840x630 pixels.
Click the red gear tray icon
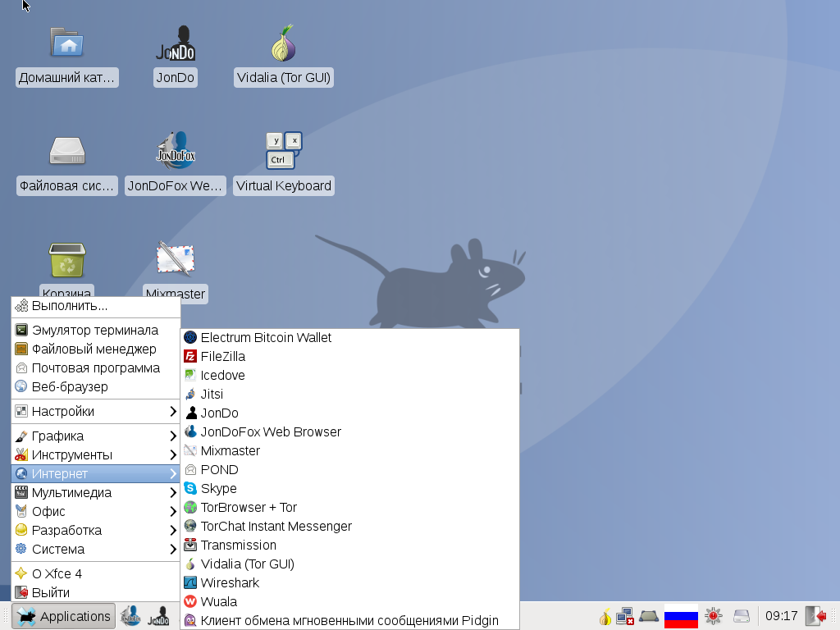(x=713, y=616)
